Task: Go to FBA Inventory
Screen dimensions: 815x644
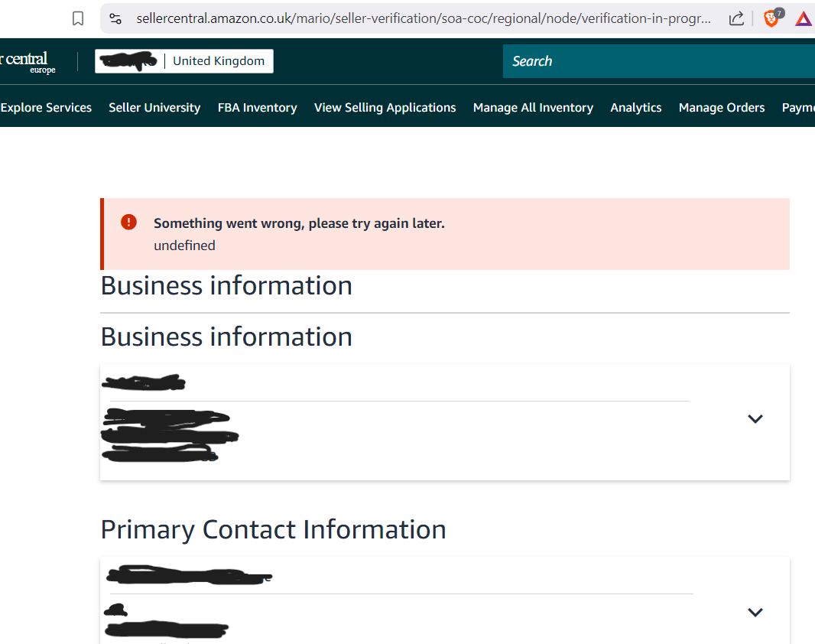Action: click(x=258, y=108)
